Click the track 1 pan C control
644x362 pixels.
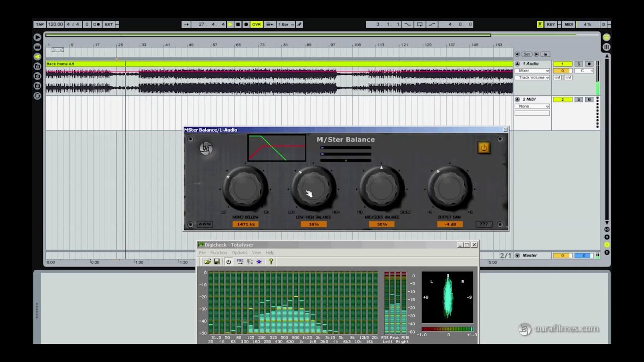click(584, 71)
